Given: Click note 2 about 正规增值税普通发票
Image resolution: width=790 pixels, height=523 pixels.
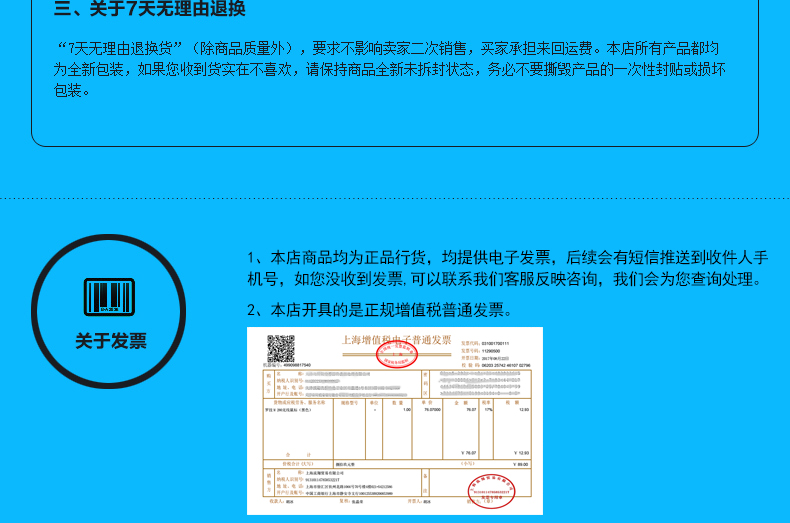Looking at the screenshot, I should 380,309.
